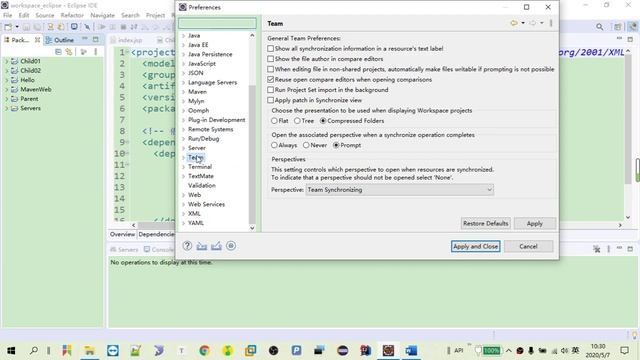Viewport: 640px width, 360px height.
Task: Open Word from the taskbar
Action: (x=411, y=350)
